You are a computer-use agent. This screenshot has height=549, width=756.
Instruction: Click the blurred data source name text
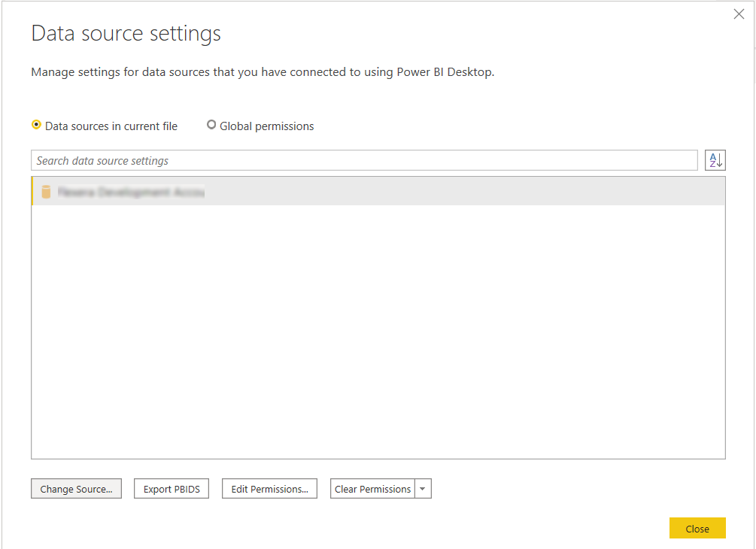130,193
